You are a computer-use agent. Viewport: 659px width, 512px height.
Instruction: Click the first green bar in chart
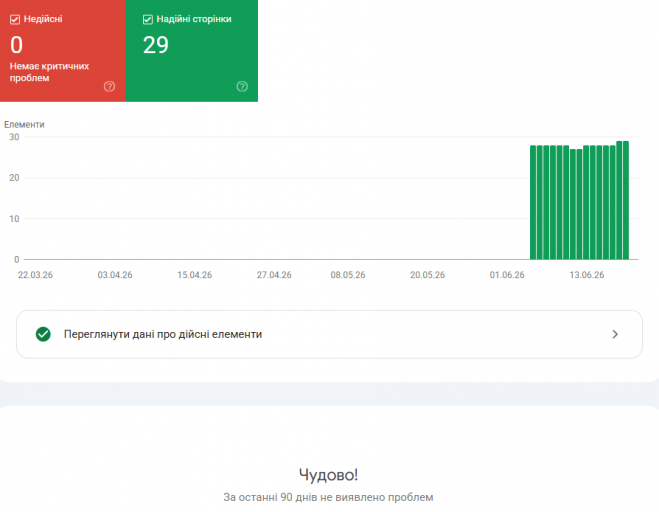pyautogui.click(x=533, y=202)
